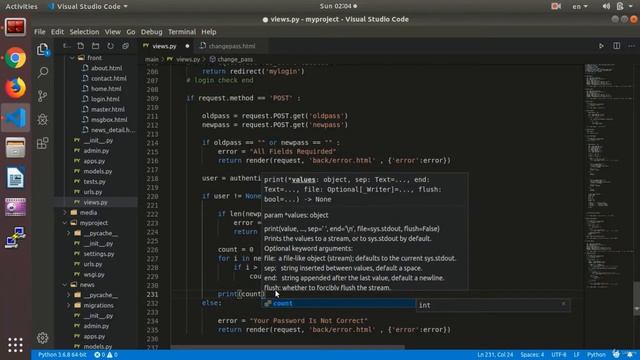Click the notification bell in status bar
This screenshot has width=640, height=360.
[x=631, y=355]
